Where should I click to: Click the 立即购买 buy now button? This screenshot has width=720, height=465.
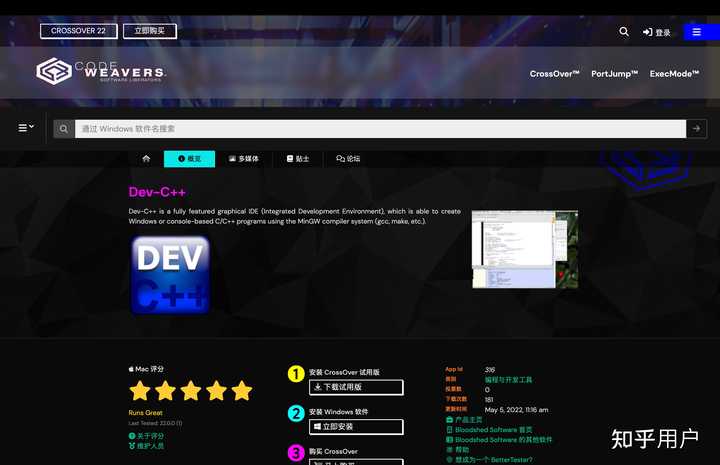coord(150,31)
